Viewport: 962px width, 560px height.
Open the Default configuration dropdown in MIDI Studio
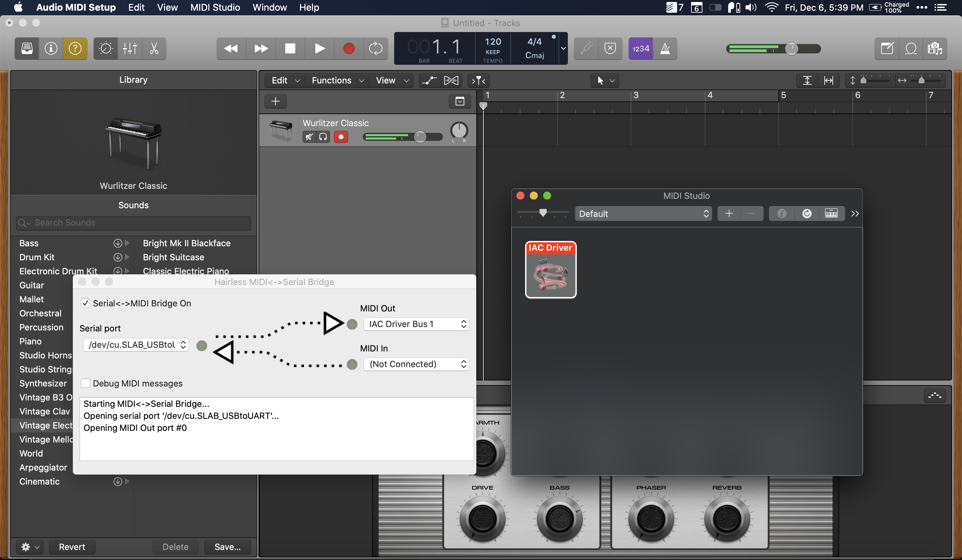tap(643, 214)
